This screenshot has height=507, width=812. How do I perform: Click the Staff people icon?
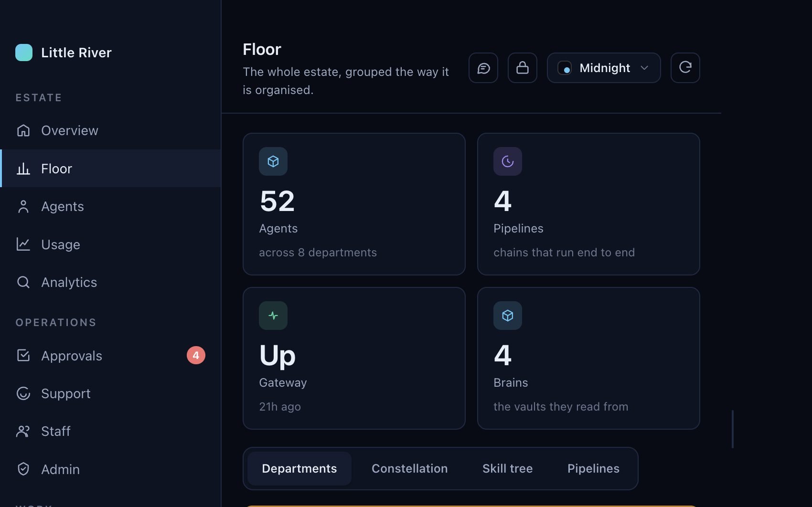pyautogui.click(x=23, y=431)
